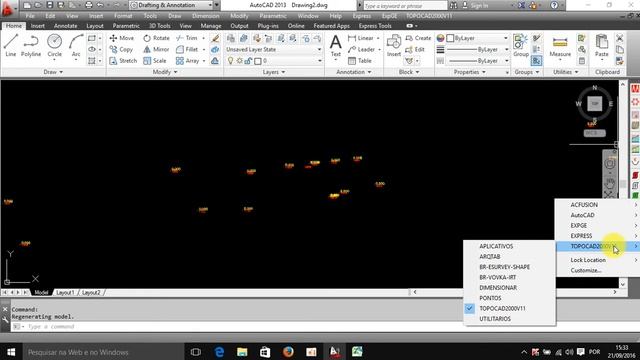Toggle layer 0 freeze sun icon

(x=240, y=61)
